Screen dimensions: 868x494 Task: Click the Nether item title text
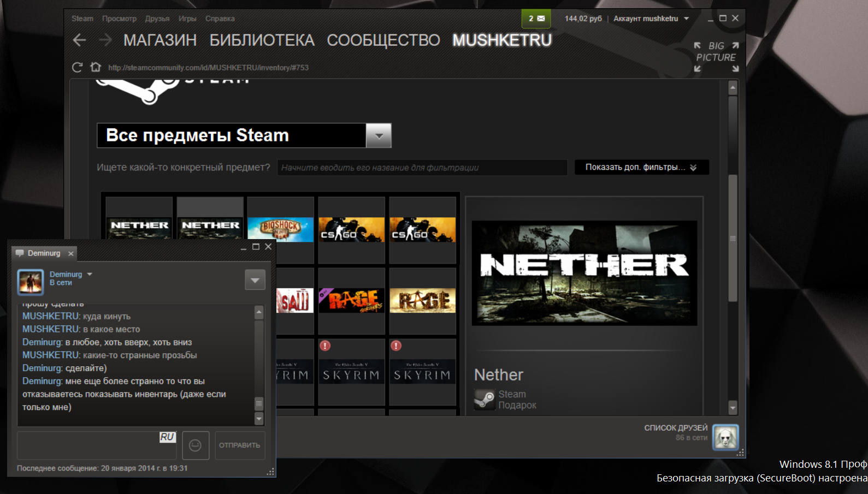[499, 375]
